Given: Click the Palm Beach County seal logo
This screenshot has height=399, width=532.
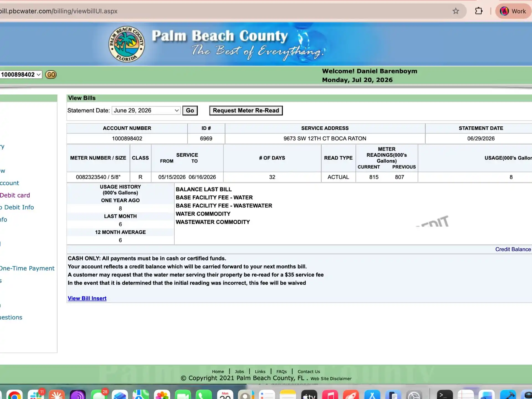Looking at the screenshot, I should [x=127, y=44].
